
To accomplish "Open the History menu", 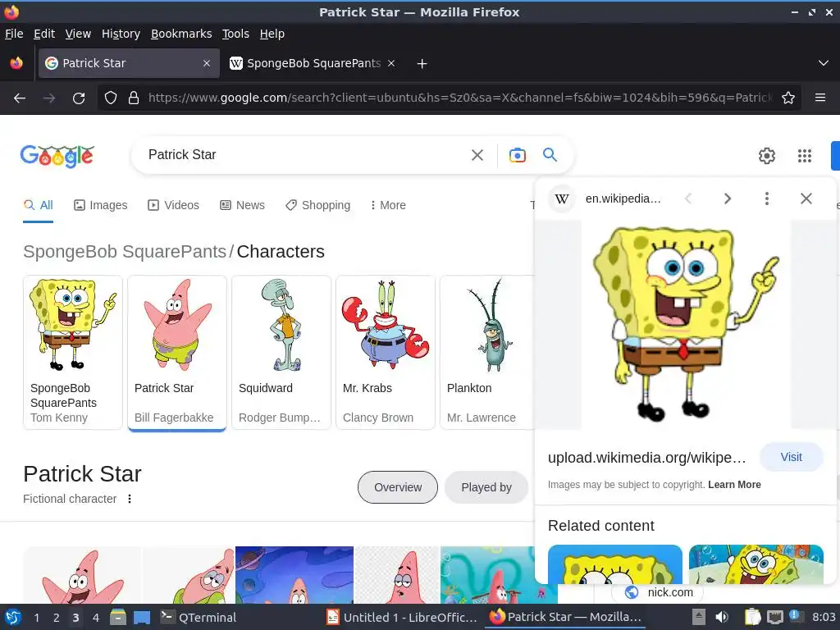I will [121, 34].
